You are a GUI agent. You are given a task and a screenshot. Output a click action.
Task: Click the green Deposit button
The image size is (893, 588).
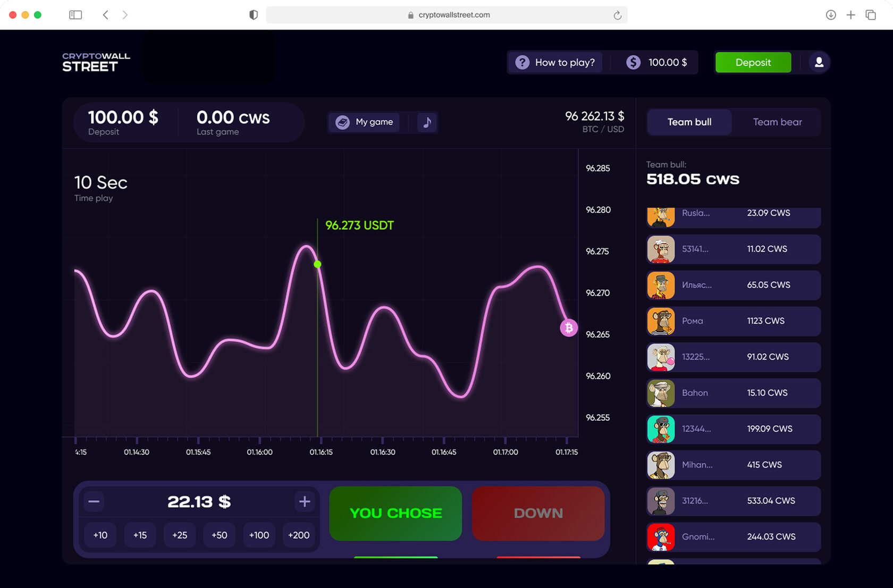[753, 62]
